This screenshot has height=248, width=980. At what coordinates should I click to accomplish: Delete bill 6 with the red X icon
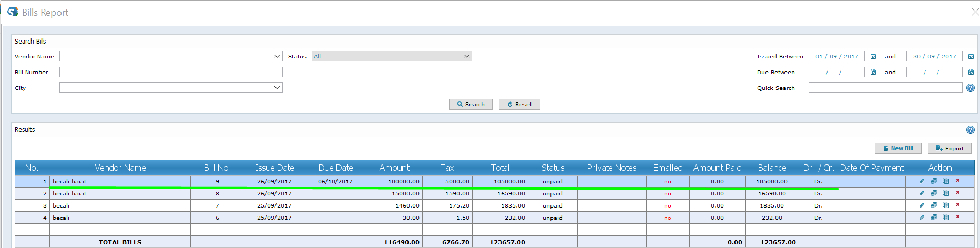pyautogui.click(x=958, y=216)
